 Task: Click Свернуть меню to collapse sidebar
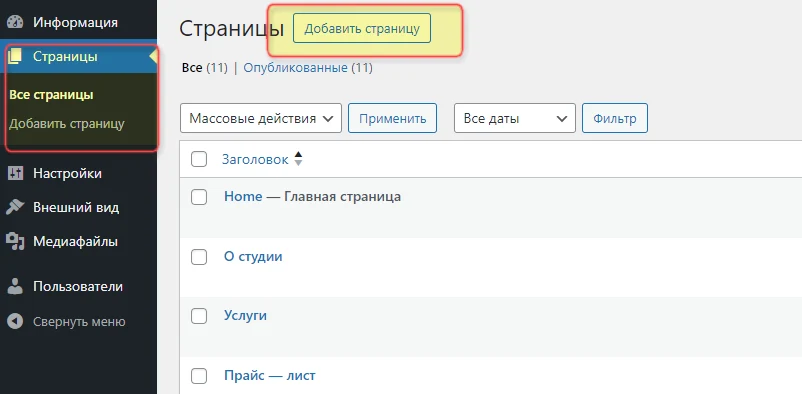click(x=79, y=322)
